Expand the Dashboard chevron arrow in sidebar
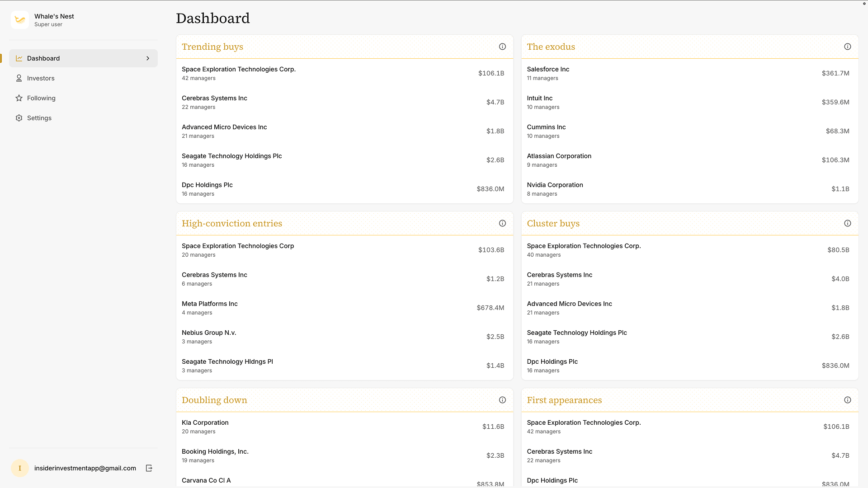Image resolution: width=868 pixels, height=488 pixels. pos(148,58)
